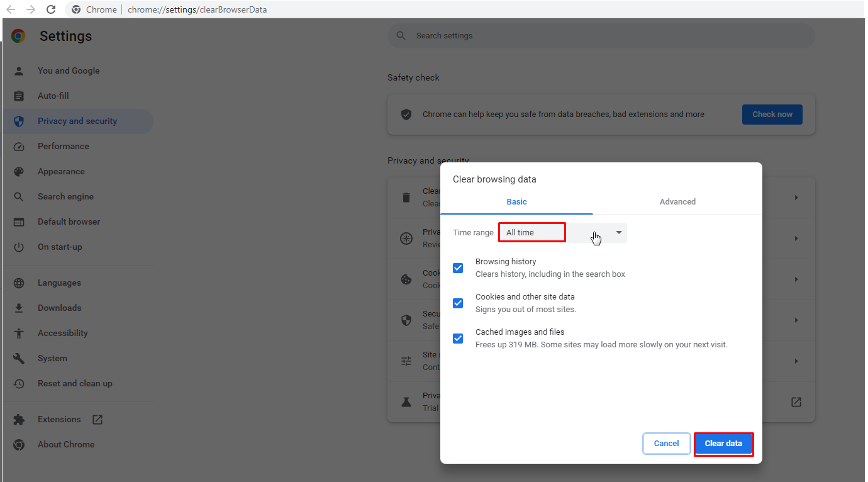Click the Search settings field
This screenshot has height=482, width=868.
point(601,36)
